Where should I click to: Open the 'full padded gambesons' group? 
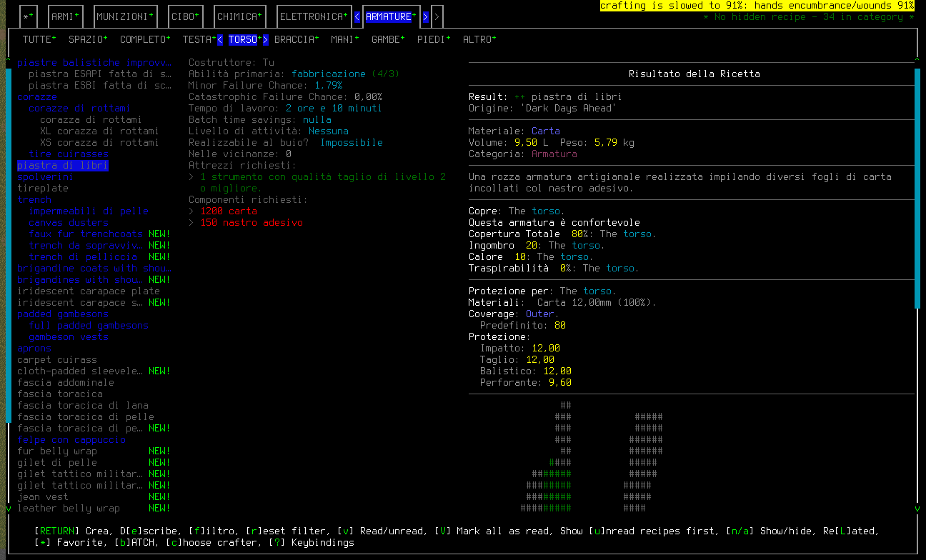89,325
